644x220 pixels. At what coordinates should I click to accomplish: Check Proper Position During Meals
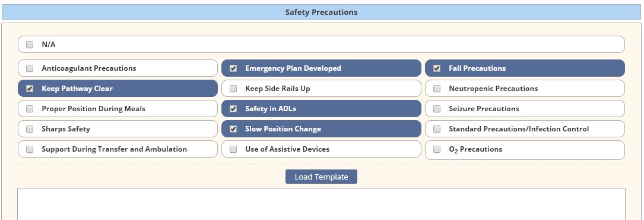click(30, 109)
